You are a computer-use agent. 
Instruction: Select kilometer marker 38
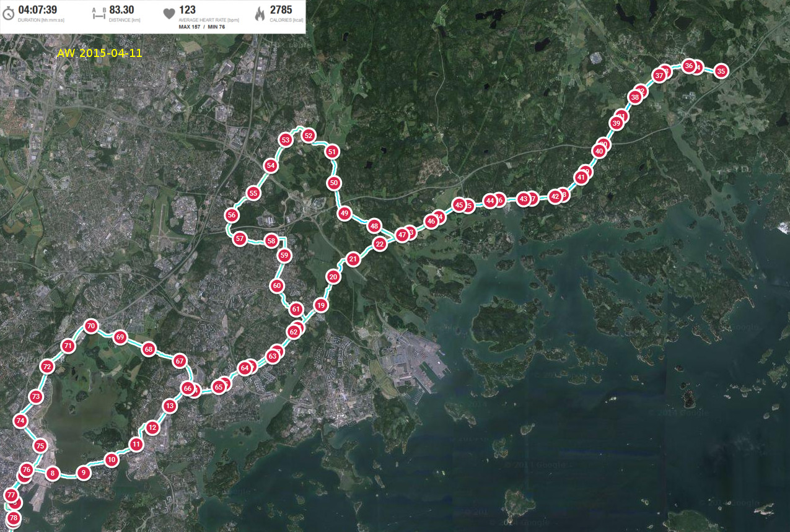tap(634, 97)
